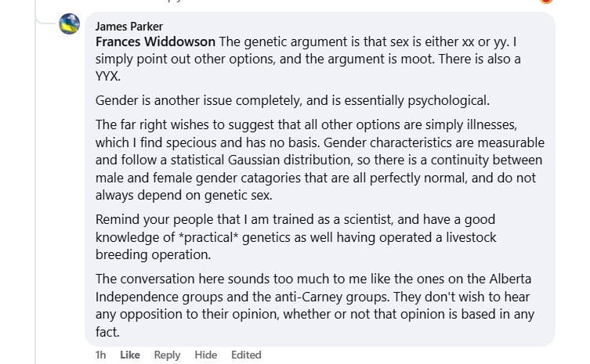590x364 pixels.
Task: Click the paragraph starting 'Remind your people'
Action: [295, 235]
